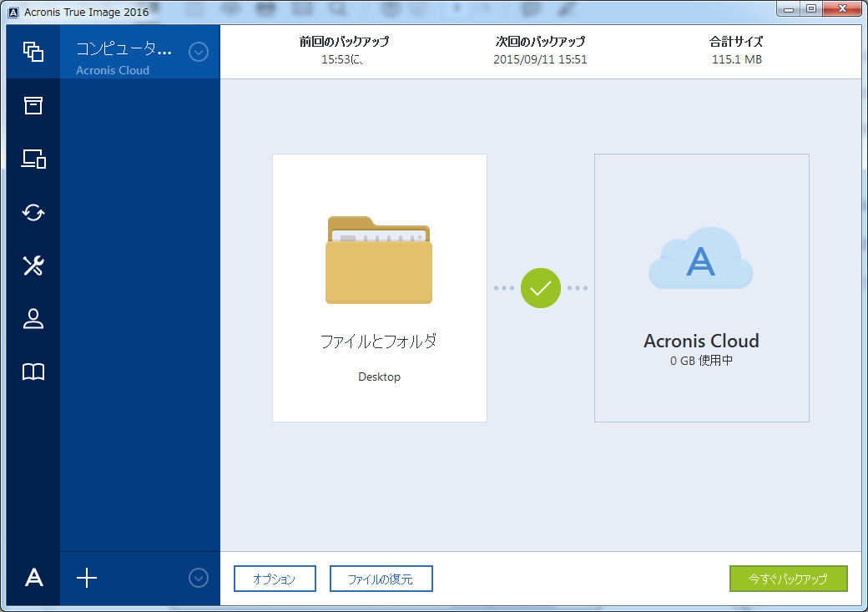Open the Account section with the person icon
Viewport: 868px width, 612px height.
point(33,319)
